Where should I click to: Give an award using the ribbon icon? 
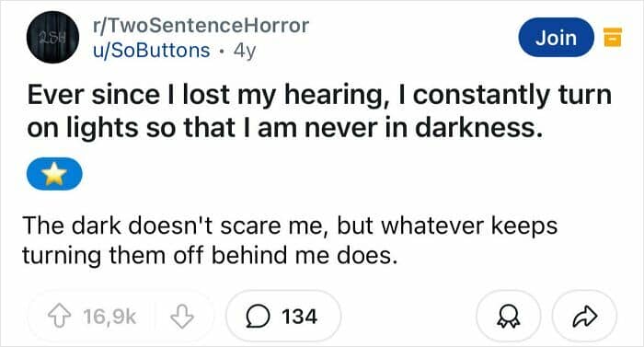click(509, 316)
